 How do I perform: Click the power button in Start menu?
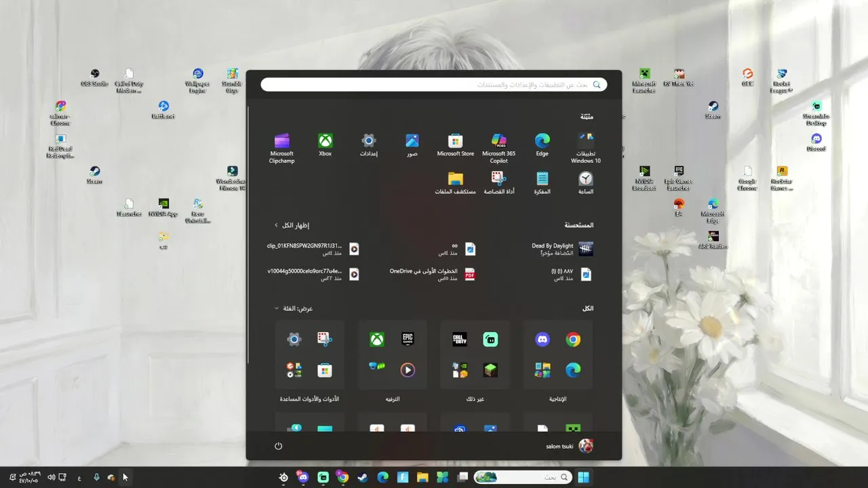coord(278,446)
